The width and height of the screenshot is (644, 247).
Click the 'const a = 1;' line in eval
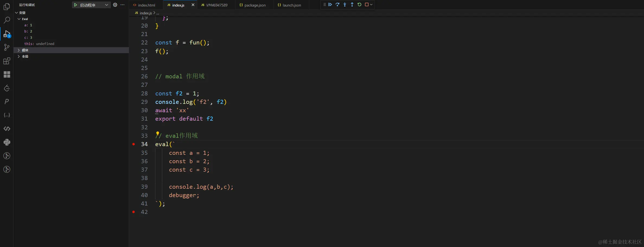pyautogui.click(x=189, y=153)
